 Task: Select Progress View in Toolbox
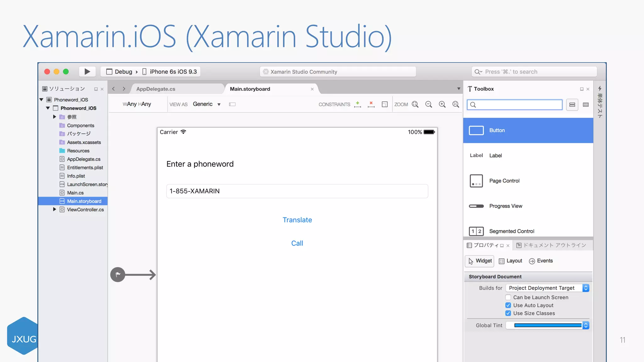coord(528,206)
